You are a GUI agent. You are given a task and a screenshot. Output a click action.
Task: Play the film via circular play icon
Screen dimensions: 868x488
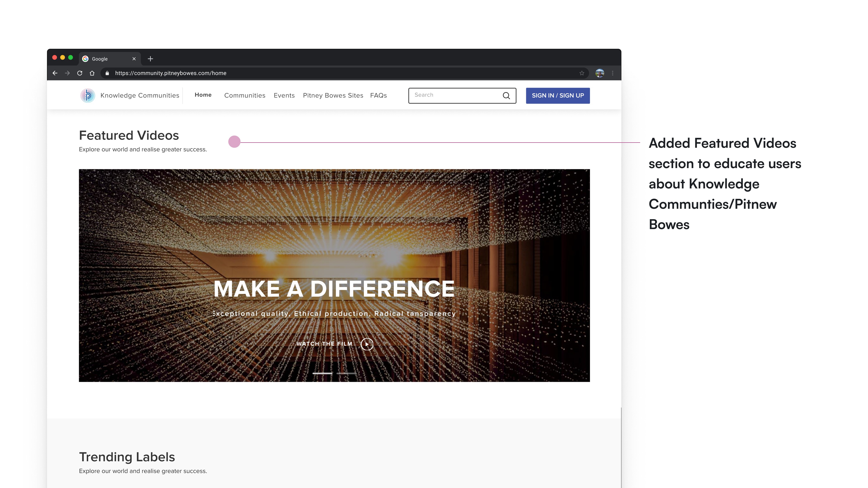pos(367,344)
